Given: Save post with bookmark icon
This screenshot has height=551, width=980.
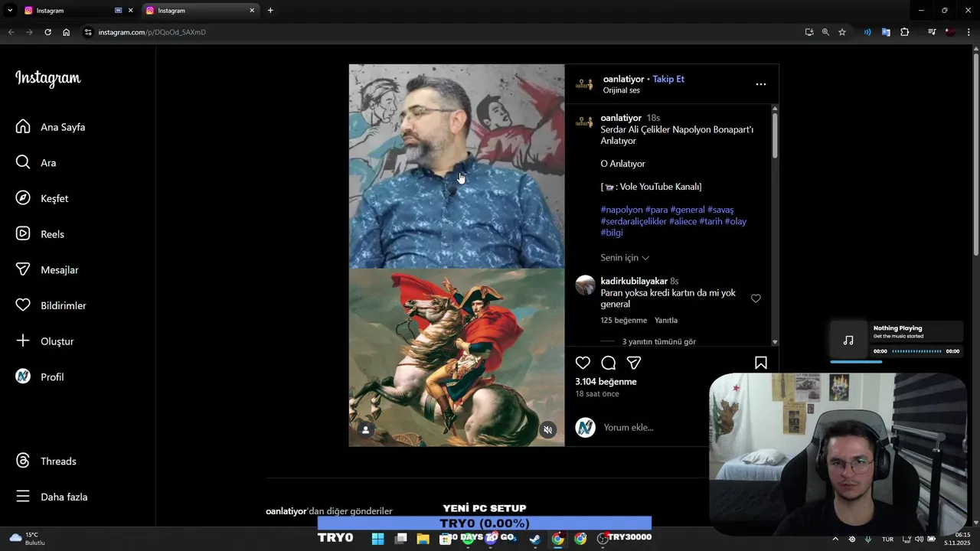Looking at the screenshot, I should click(761, 363).
